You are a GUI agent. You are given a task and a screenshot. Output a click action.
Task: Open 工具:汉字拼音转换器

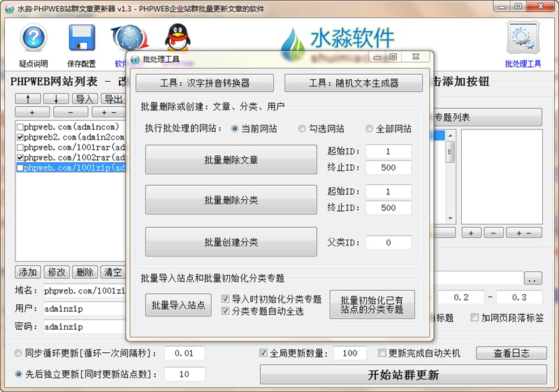205,83
